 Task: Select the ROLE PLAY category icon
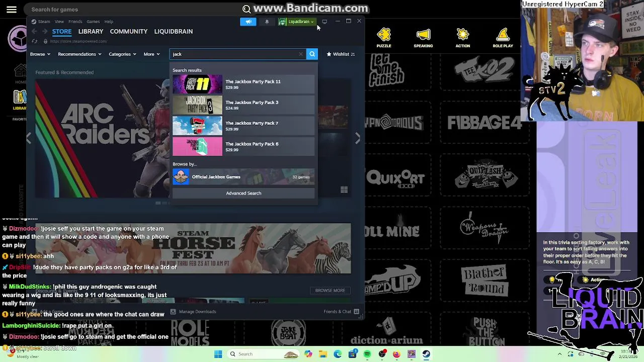(x=503, y=38)
